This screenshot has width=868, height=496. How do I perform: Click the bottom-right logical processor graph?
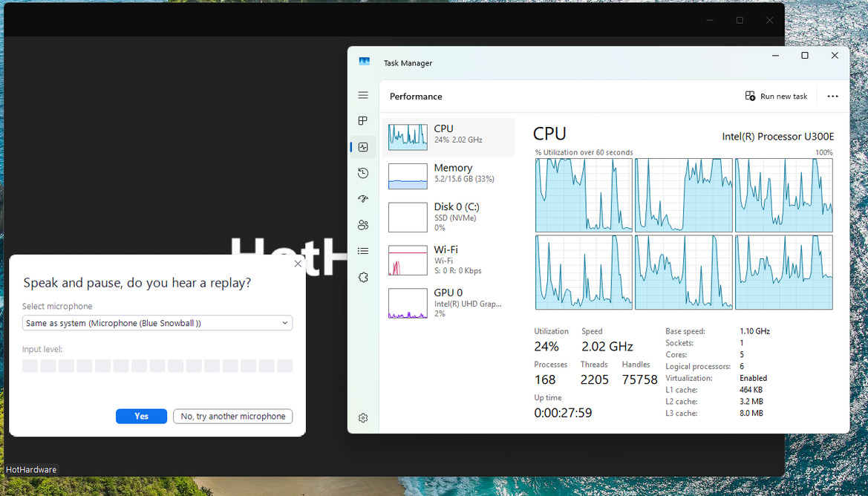784,273
